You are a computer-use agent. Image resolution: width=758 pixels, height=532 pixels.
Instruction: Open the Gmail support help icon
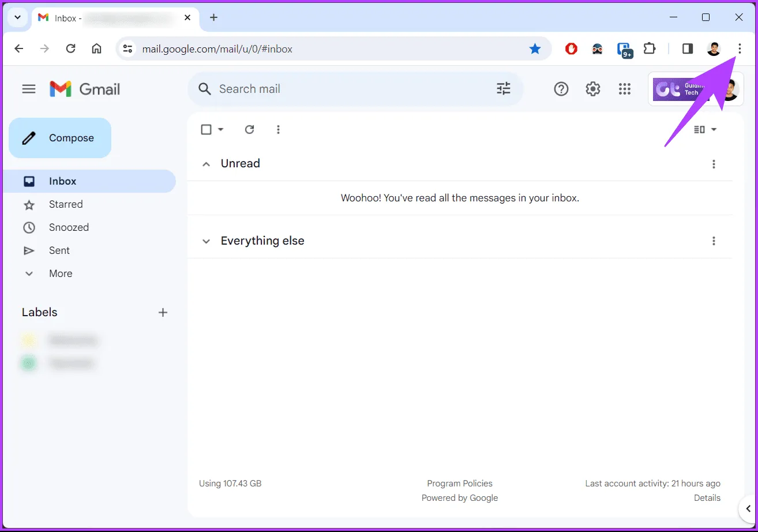(561, 89)
